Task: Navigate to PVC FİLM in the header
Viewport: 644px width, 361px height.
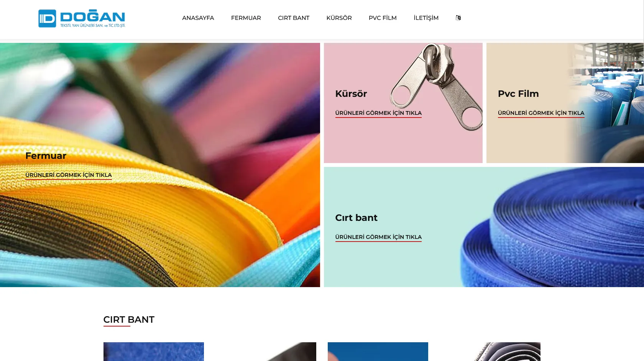Action: (x=383, y=18)
